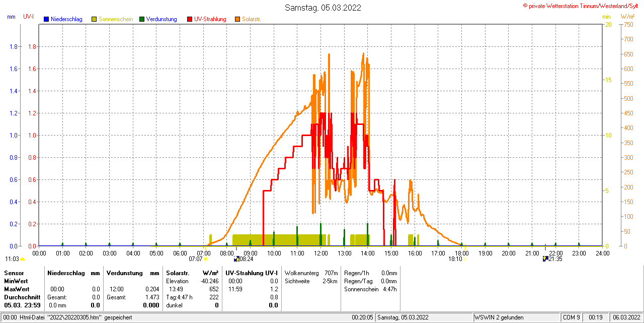
Task: Click the blue Niederschlag legend swatch
Action: (x=46, y=19)
